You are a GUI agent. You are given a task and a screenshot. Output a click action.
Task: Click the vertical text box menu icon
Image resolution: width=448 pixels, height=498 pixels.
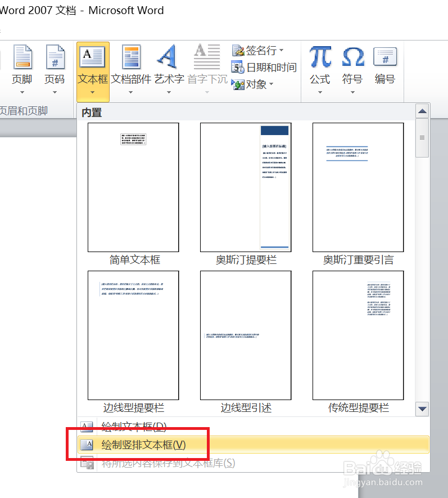tap(87, 445)
